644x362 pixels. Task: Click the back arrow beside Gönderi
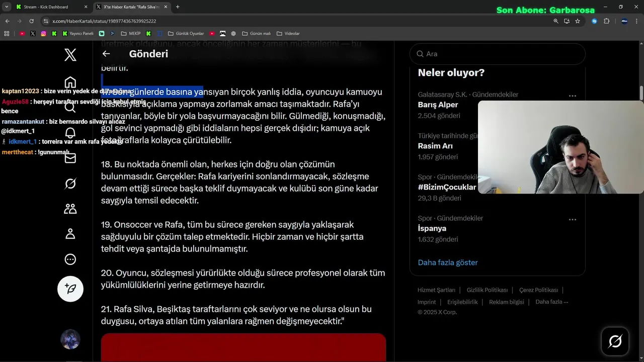106,54
